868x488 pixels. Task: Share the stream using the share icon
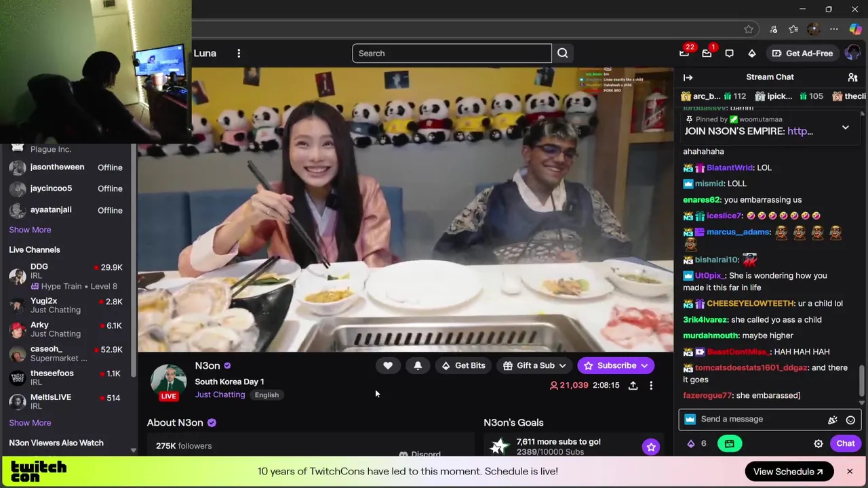click(633, 385)
